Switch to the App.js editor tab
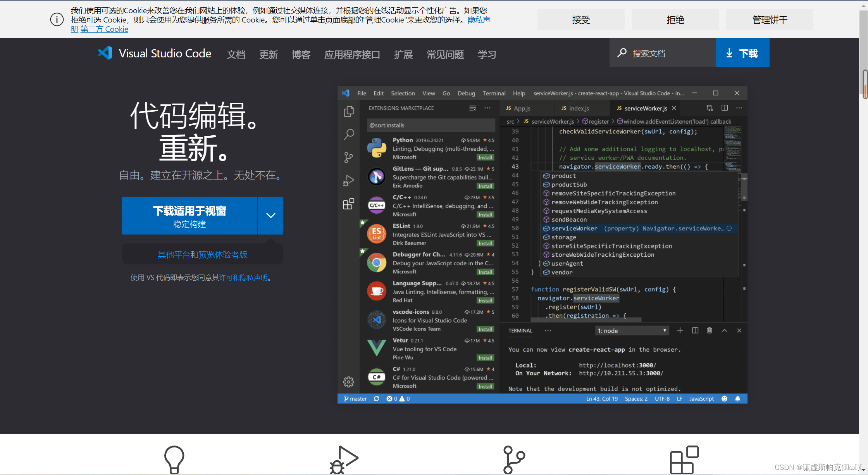 tap(527, 108)
